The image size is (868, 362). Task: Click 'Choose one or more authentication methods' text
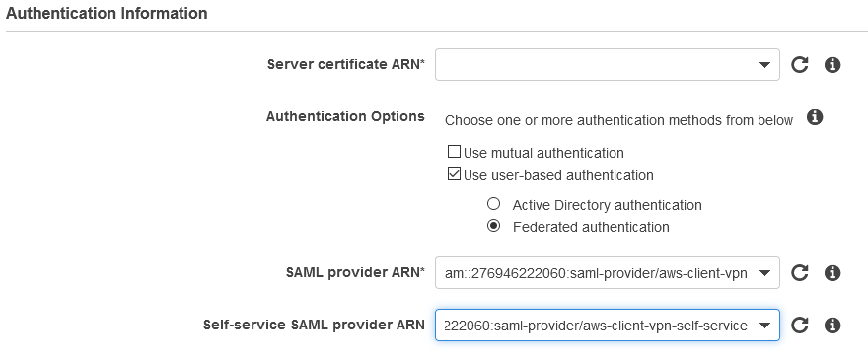click(x=618, y=120)
